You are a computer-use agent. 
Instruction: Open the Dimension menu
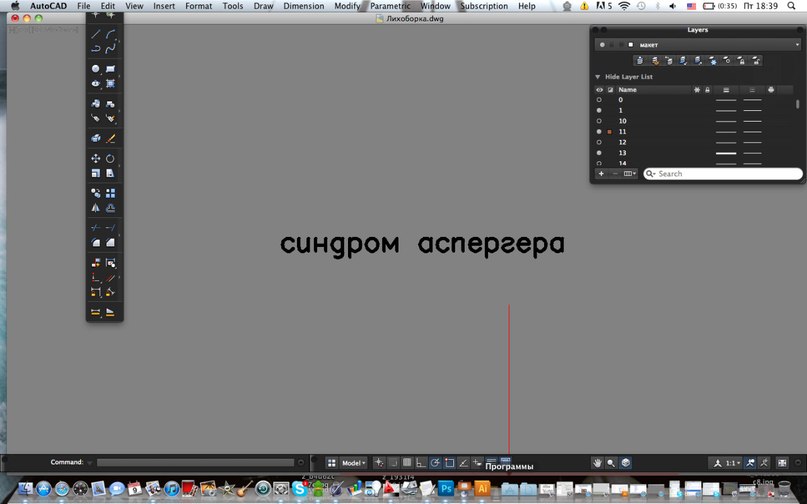click(304, 6)
